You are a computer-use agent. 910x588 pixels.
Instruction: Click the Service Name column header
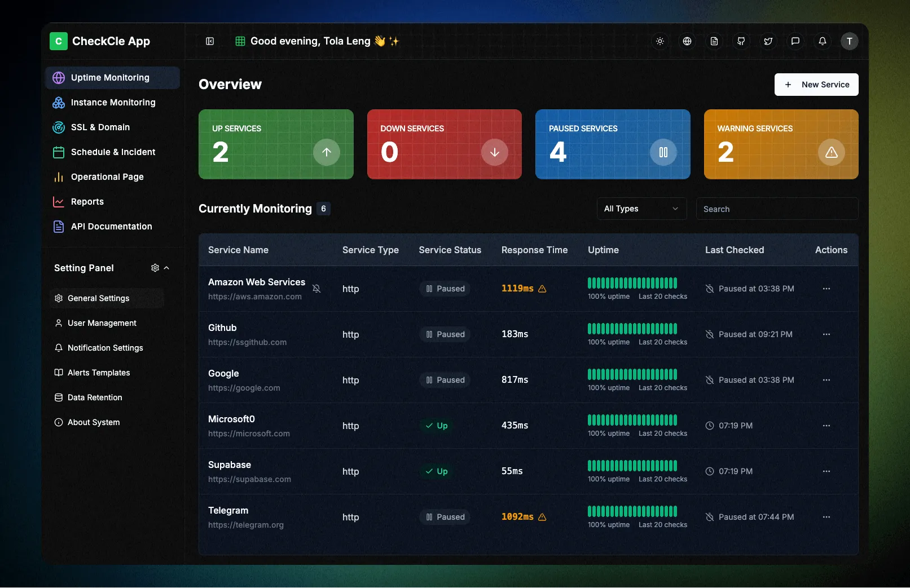point(238,250)
